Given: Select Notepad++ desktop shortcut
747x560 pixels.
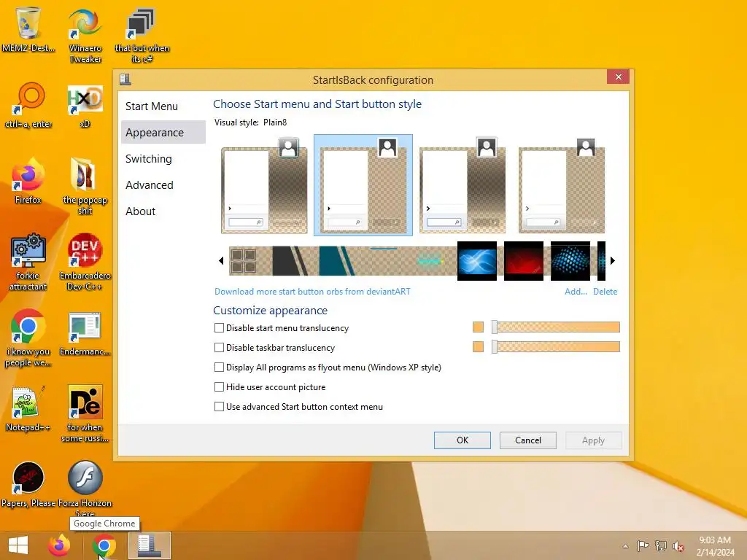Looking at the screenshot, I should 28,408.
